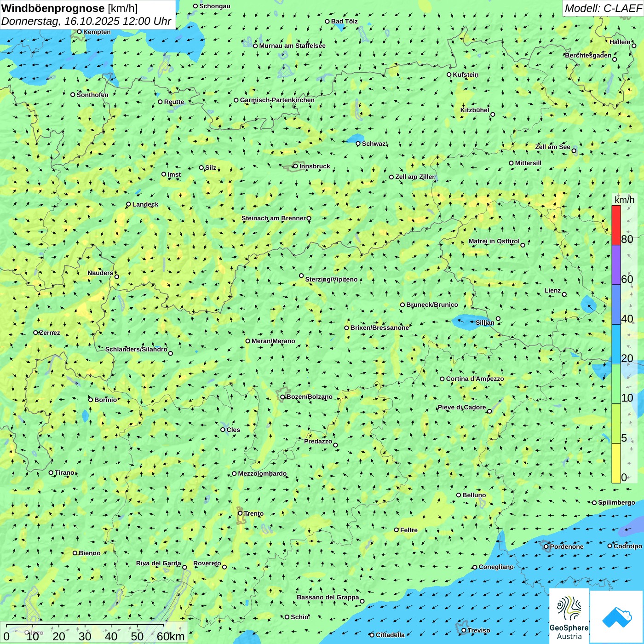644x644 pixels.
Task: Click the GeoSphere Austria logo
Action: [x=569, y=616]
